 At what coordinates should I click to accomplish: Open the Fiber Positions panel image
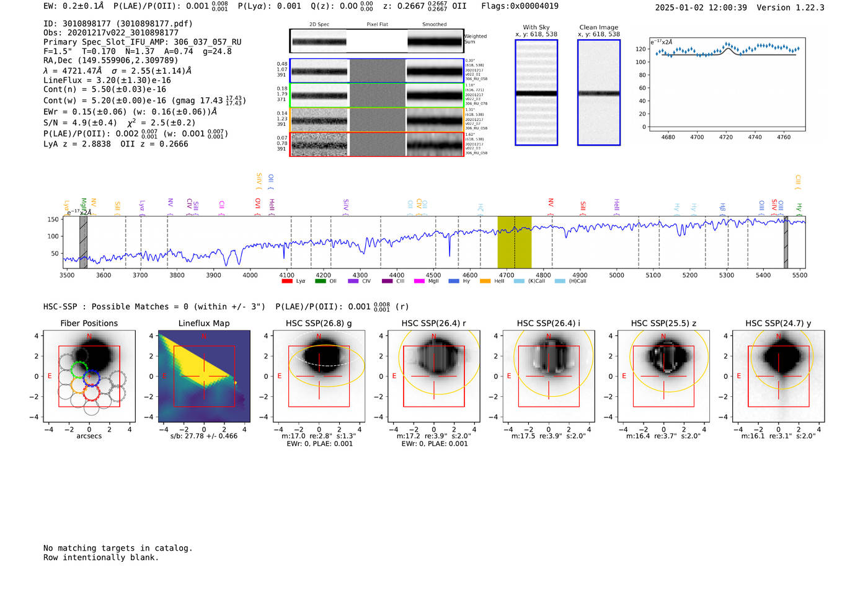(89, 376)
